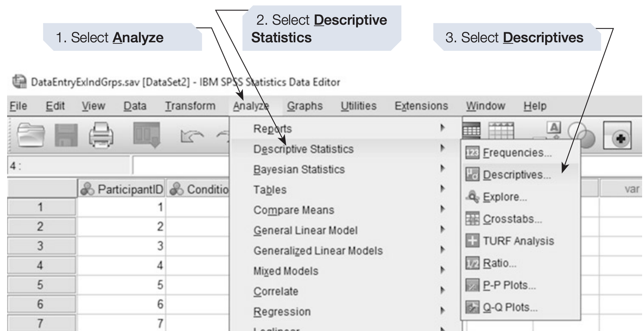Expand the Reports submenu arrow
Viewport: 644px width, 331px height.
tap(443, 128)
